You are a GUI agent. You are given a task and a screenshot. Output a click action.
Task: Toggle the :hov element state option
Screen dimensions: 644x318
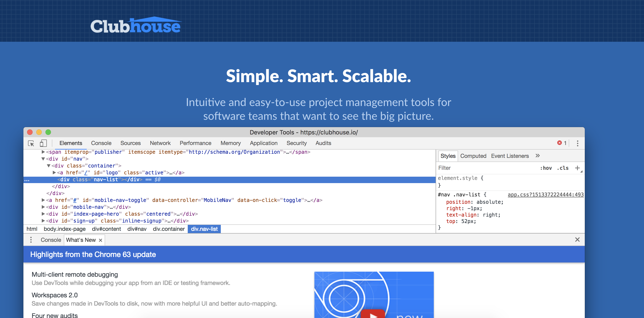pyautogui.click(x=546, y=168)
